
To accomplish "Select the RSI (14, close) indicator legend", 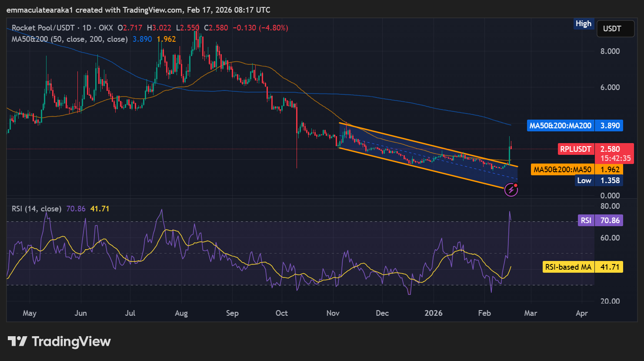I will tap(37, 209).
